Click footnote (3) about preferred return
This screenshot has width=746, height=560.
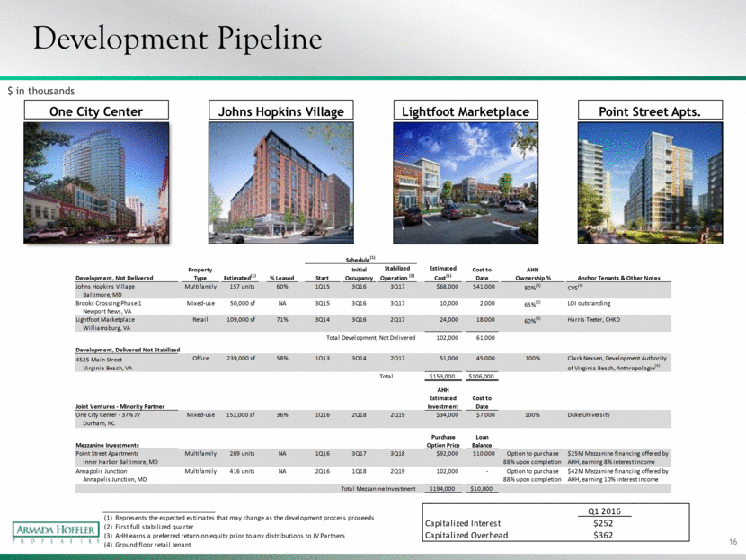(x=224, y=536)
